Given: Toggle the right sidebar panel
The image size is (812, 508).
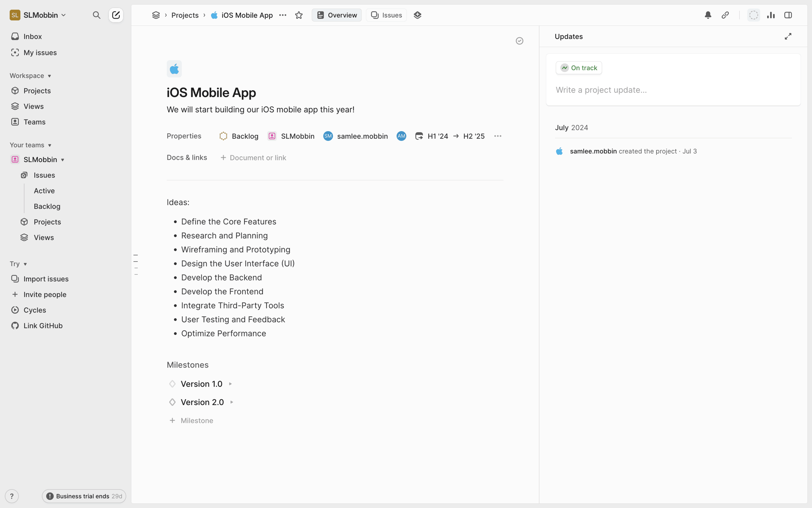Looking at the screenshot, I should 788,15.
